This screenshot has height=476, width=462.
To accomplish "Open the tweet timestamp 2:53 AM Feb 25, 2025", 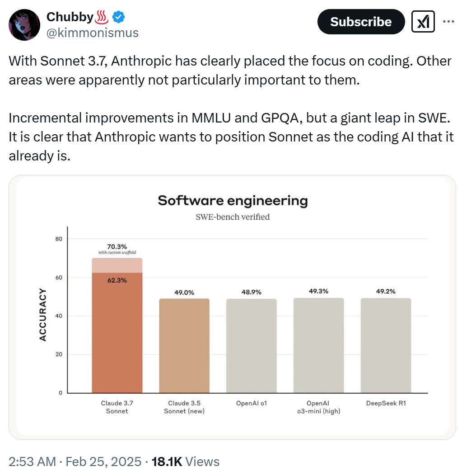I will pyautogui.click(x=75, y=462).
